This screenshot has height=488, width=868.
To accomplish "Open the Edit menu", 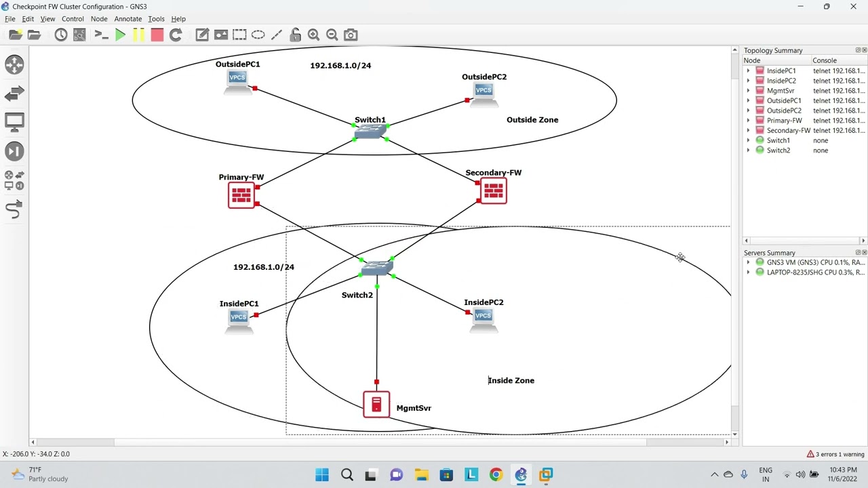I will 28,19.
